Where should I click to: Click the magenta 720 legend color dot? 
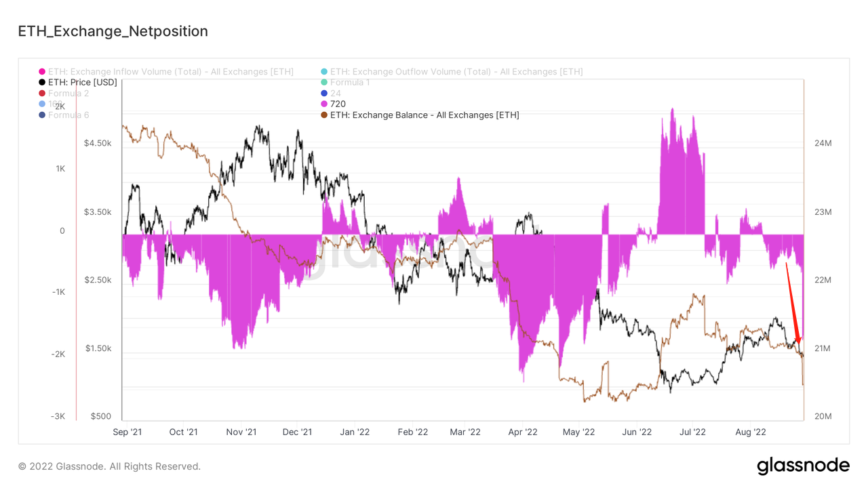pos(324,104)
